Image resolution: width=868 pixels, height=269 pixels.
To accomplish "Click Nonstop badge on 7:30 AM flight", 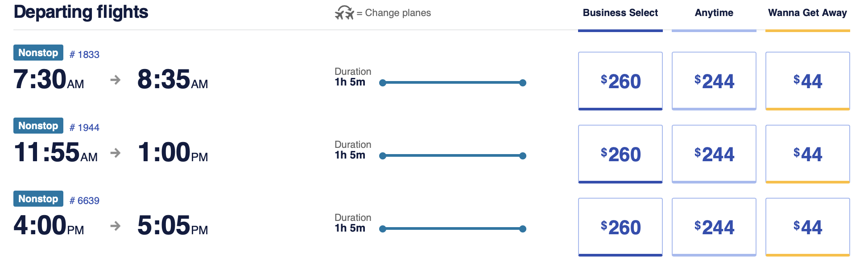I will click(38, 53).
